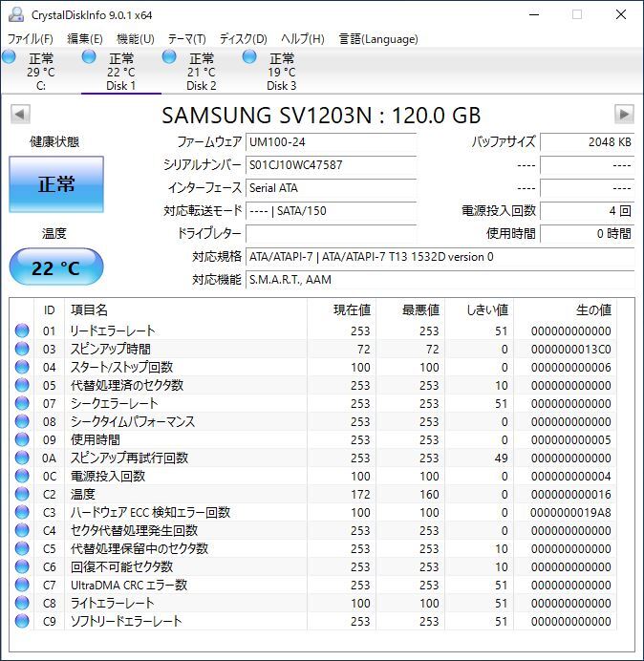The image size is (644, 661).
Task: Select the Disk 1 tab
Action: [121, 72]
